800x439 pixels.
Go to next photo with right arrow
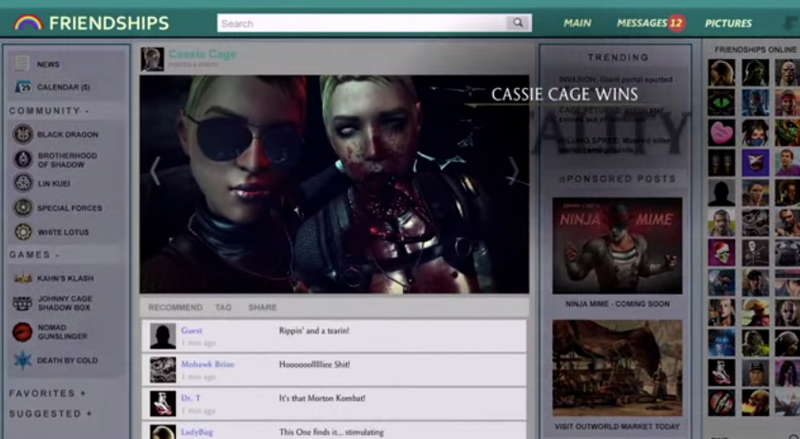point(513,170)
